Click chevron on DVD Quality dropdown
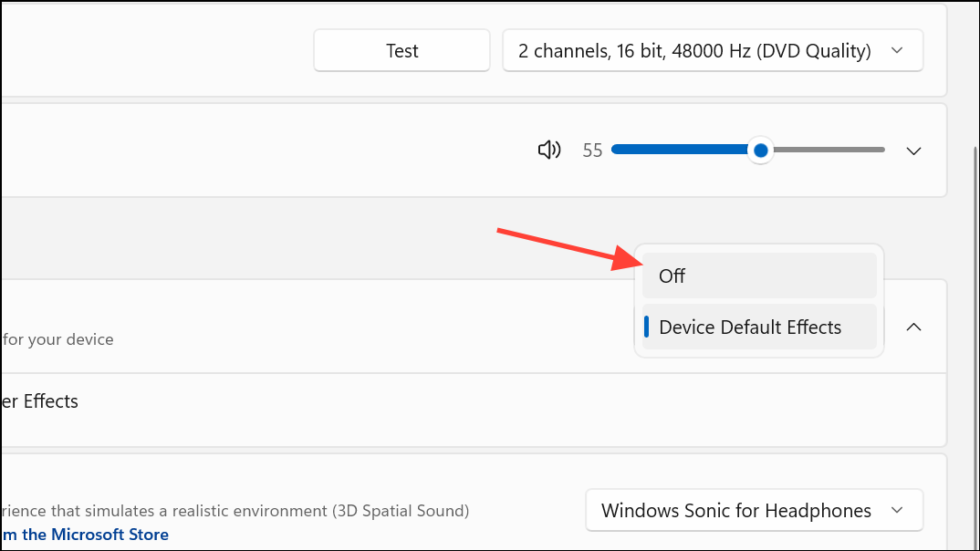 (x=897, y=51)
